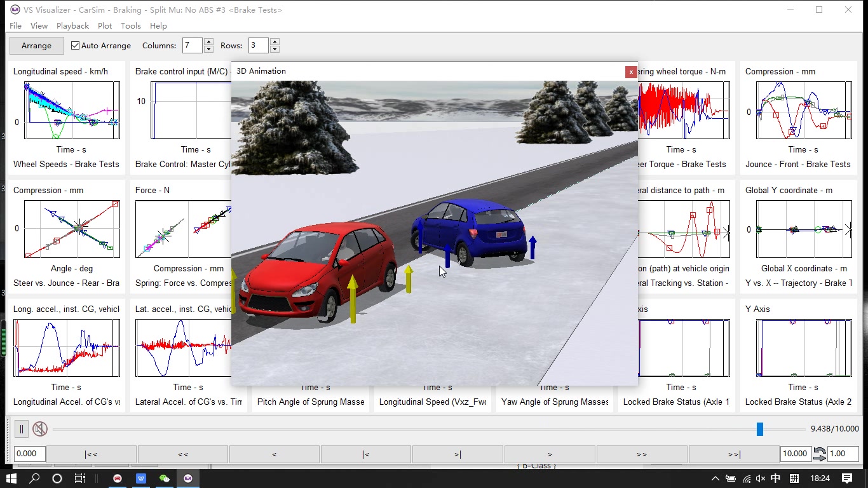The height and width of the screenshot is (488, 868).
Task: Click the playback timeline slider handle
Action: [x=759, y=430]
